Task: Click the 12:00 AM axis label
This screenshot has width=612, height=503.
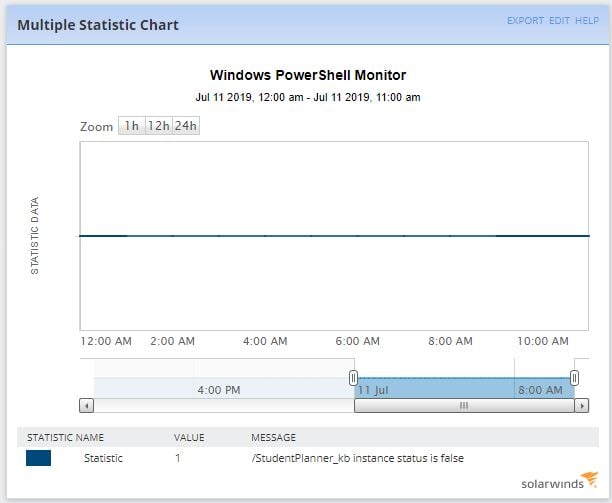Action: (106, 341)
